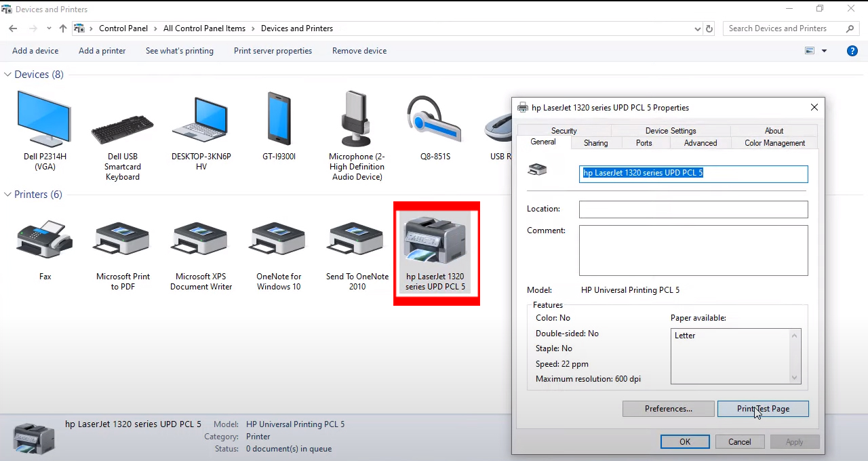868x461 pixels.
Task: Select Letter in the Paper available list
Action: pyautogui.click(x=685, y=336)
